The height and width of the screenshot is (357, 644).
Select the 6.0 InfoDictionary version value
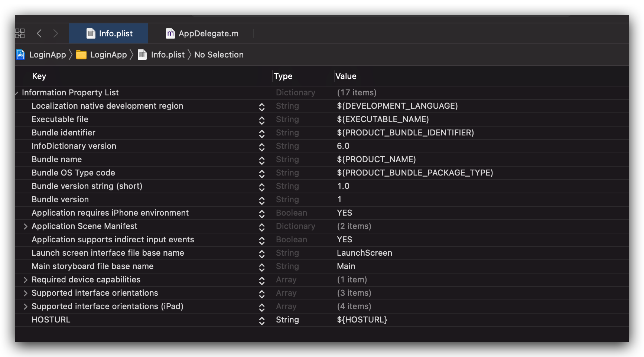pyautogui.click(x=343, y=146)
